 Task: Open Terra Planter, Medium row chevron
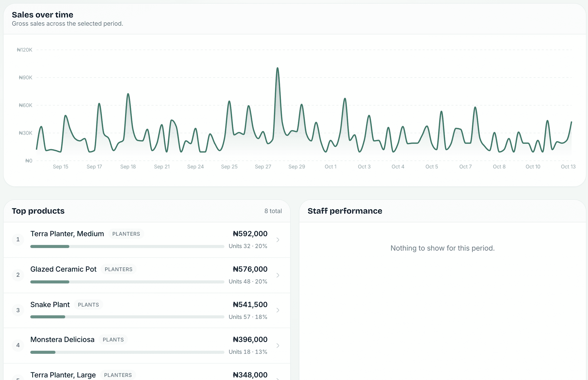278,240
